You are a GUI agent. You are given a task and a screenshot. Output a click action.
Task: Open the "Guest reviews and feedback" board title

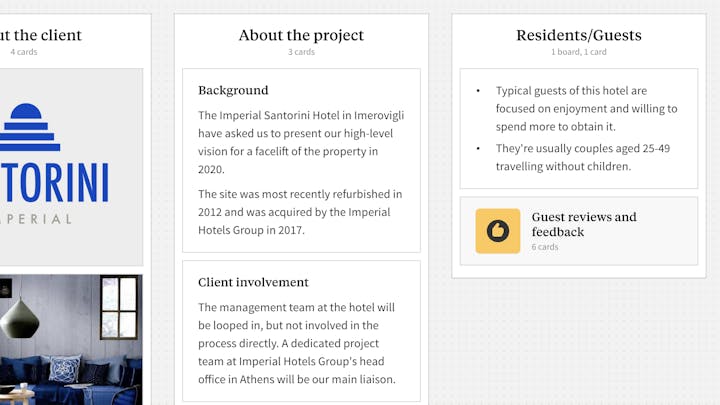coord(584,224)
